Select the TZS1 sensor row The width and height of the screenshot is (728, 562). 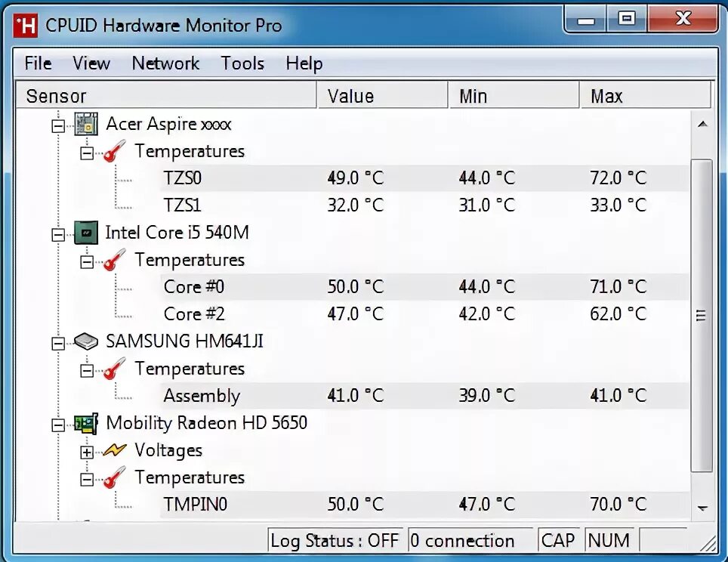[424, 205]
